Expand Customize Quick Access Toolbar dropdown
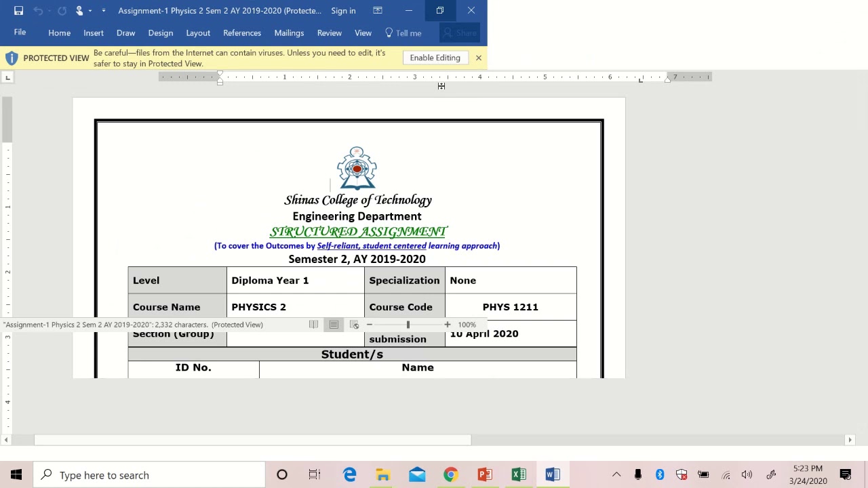The height and width of the screenshot is (488, 868). [x=104, y=11]
